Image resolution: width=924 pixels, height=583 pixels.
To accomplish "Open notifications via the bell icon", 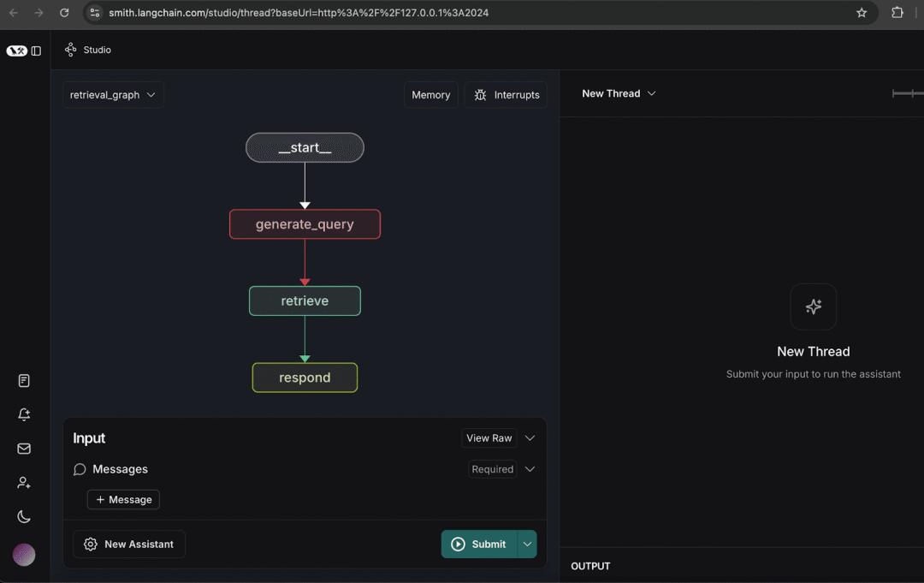I will pyautogui.click(x=23, y=414).
